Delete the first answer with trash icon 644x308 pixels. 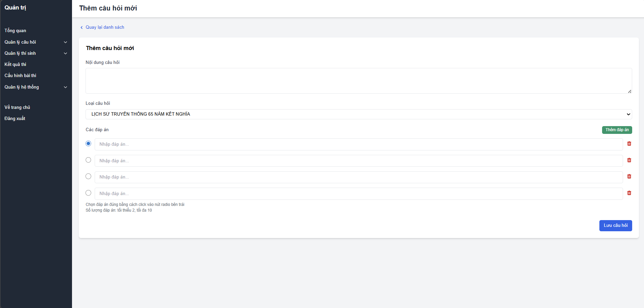pos(629,144)
